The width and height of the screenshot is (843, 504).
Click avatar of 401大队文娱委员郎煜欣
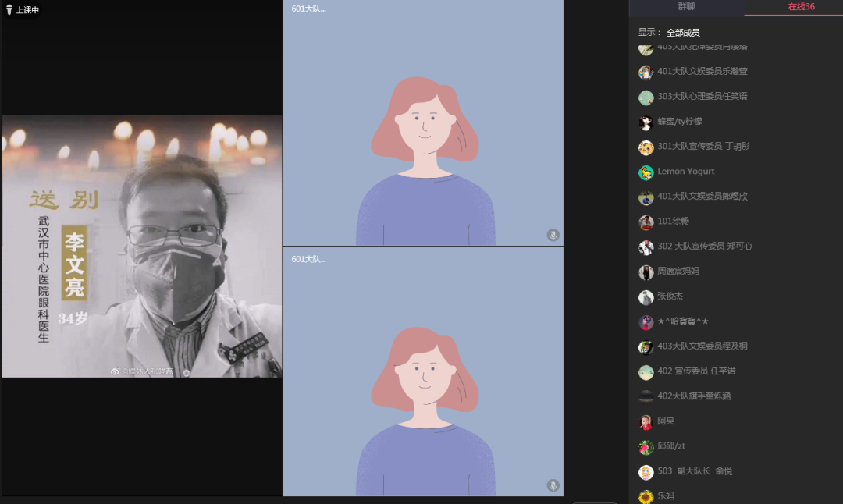coord(646,197)
